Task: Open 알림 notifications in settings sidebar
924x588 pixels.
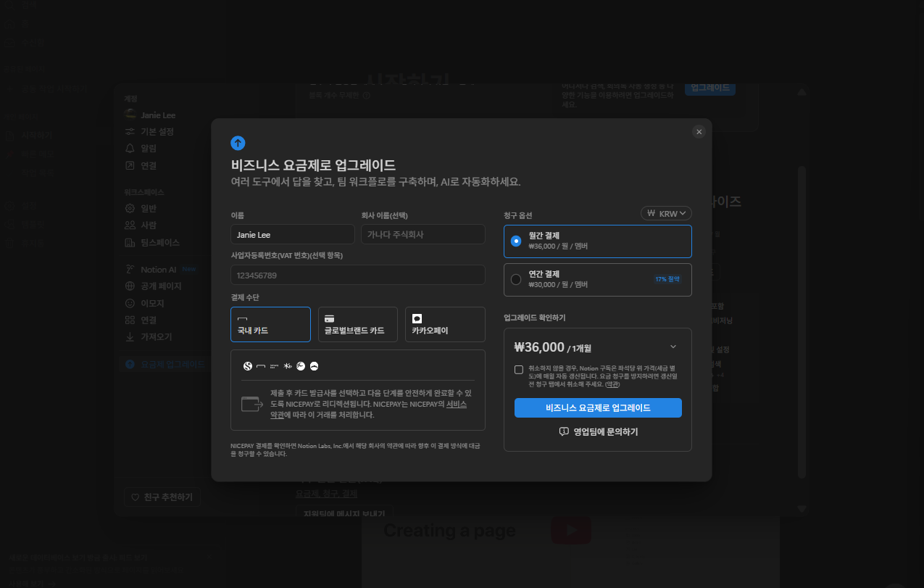Action: [150, 148]
